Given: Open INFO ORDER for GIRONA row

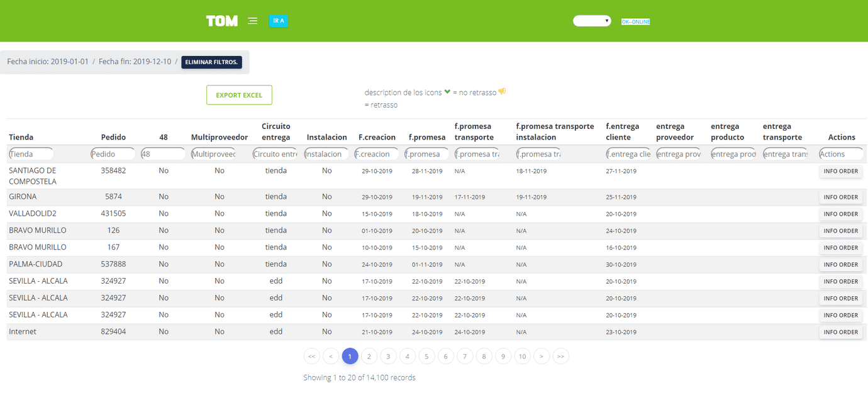Looking at the screenshot, I should [x=841, y=197].
